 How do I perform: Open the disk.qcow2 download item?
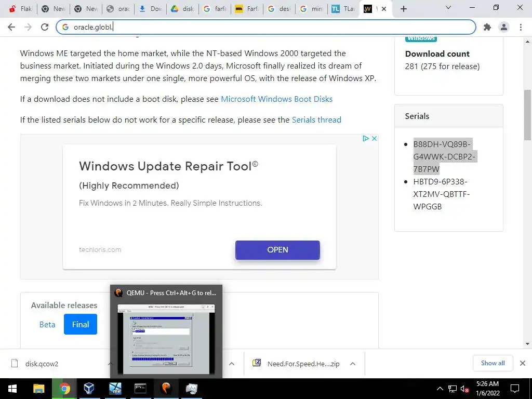(x=42, y=364)
